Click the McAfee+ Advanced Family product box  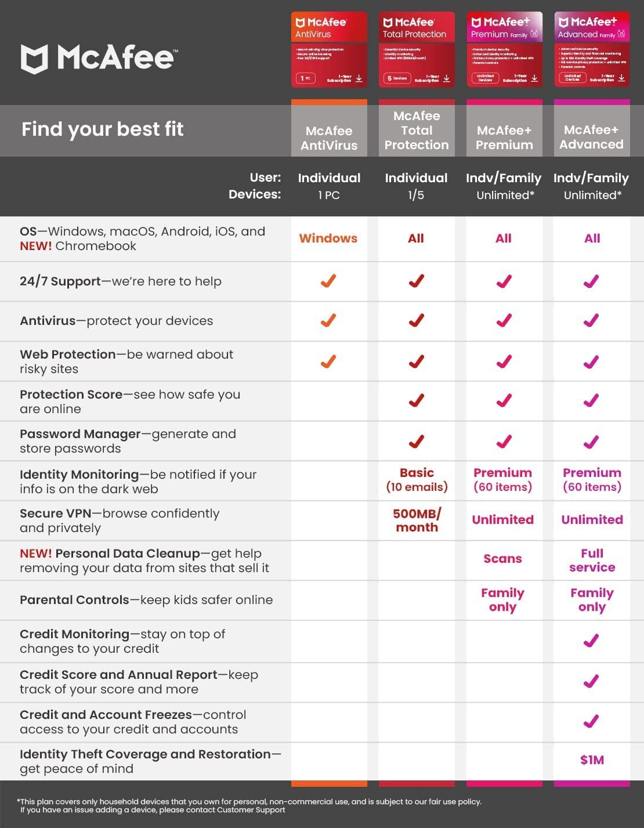(x=592, y=50)
